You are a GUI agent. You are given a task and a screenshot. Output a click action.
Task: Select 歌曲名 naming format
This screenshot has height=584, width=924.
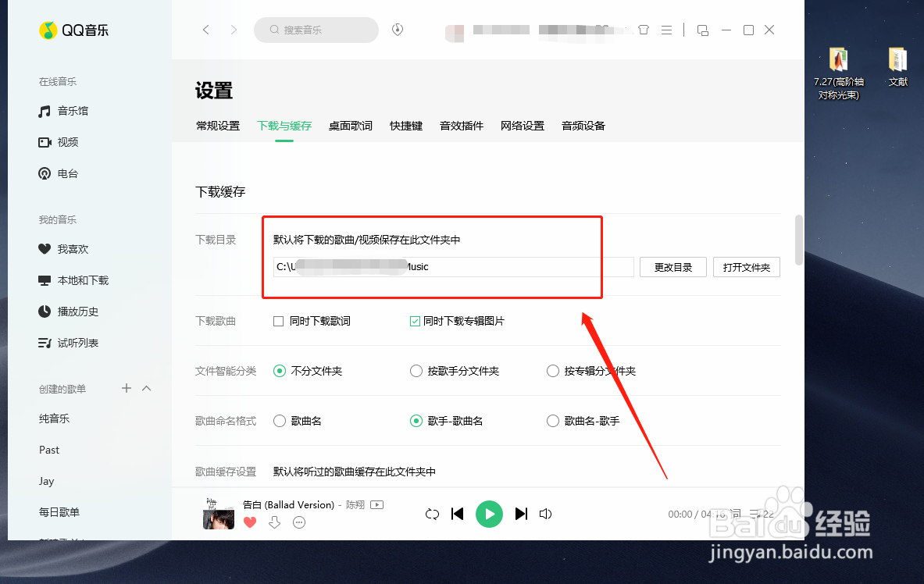[280, 421]
